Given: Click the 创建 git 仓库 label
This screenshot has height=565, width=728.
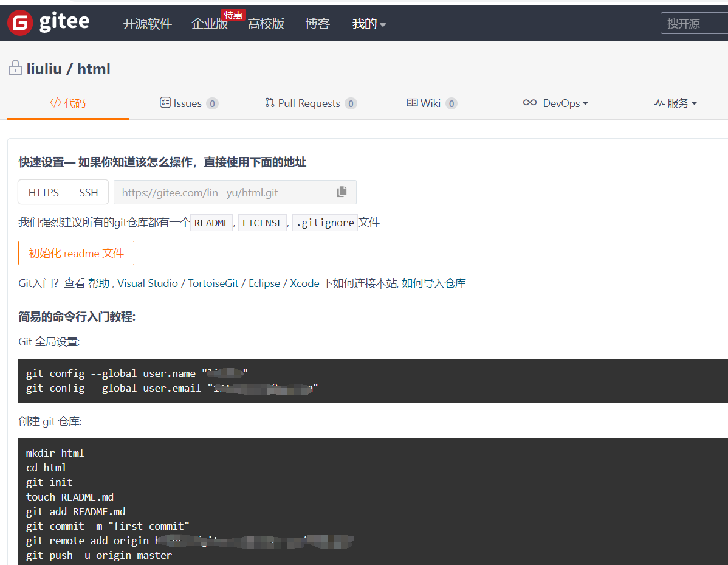Looking at the screenshot, I should [x=50, y=421].
